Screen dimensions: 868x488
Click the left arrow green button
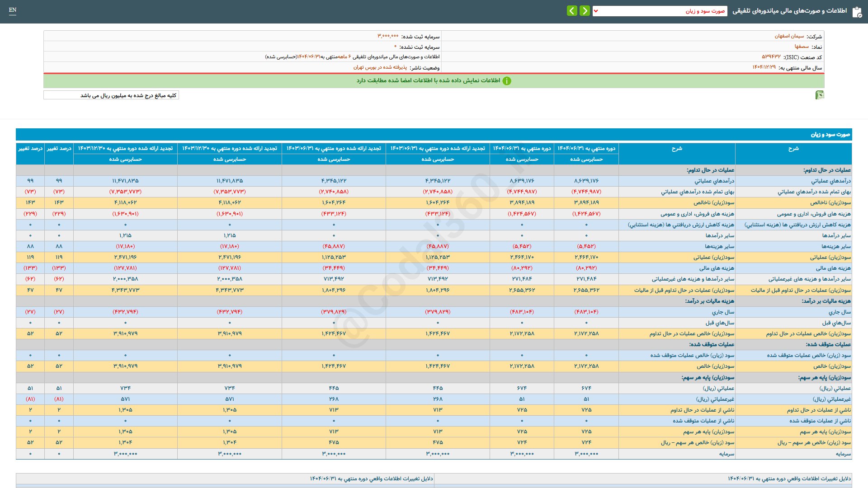click(x=572, y=11)
